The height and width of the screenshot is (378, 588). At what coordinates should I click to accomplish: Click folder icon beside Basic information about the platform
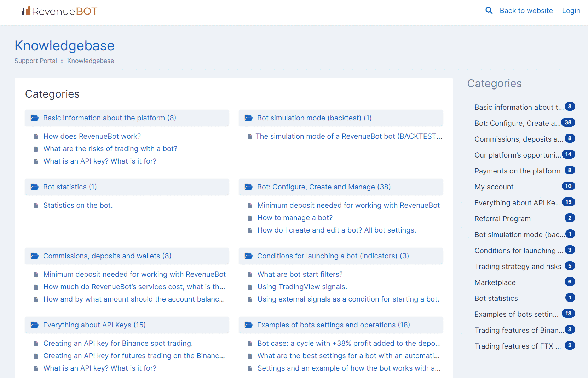click(35, 118)
